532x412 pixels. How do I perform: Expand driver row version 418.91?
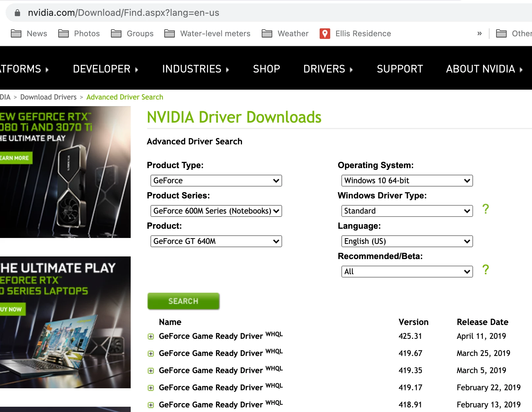pyautogui.click(x=151, y=405)
